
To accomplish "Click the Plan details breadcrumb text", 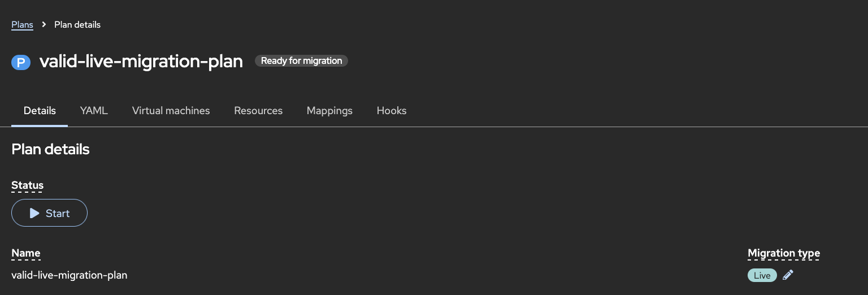I will point(77,24).
